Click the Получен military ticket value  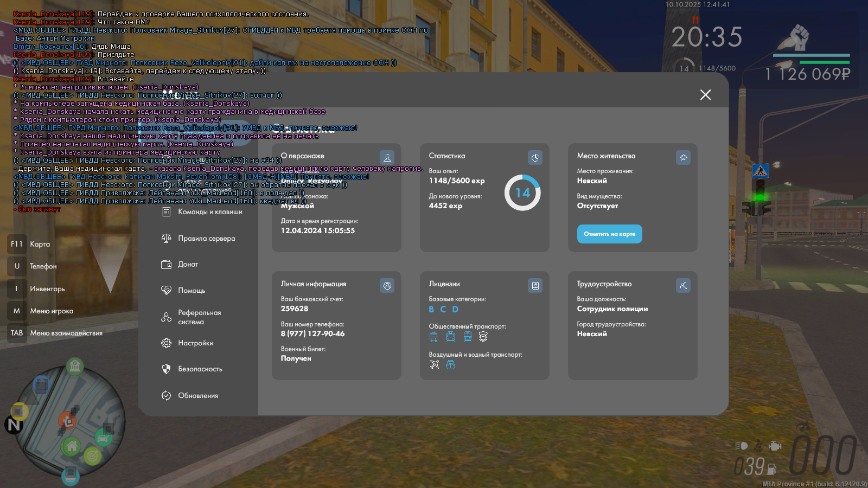point(296,359)
